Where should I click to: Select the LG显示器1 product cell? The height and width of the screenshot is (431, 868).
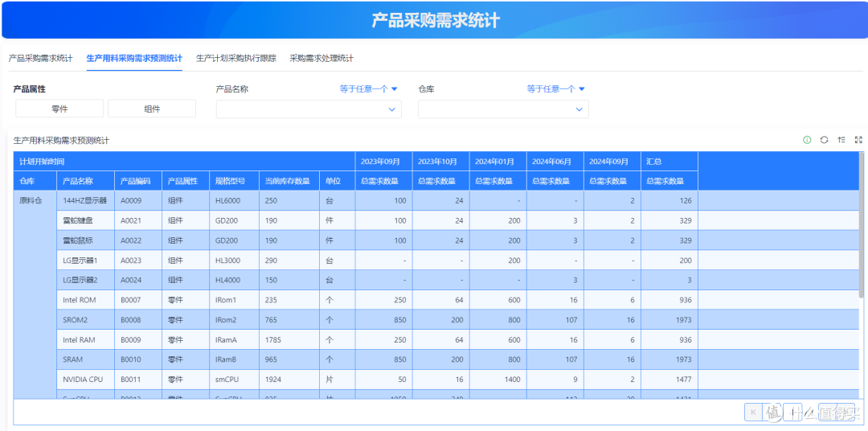[x=86, y=261]
